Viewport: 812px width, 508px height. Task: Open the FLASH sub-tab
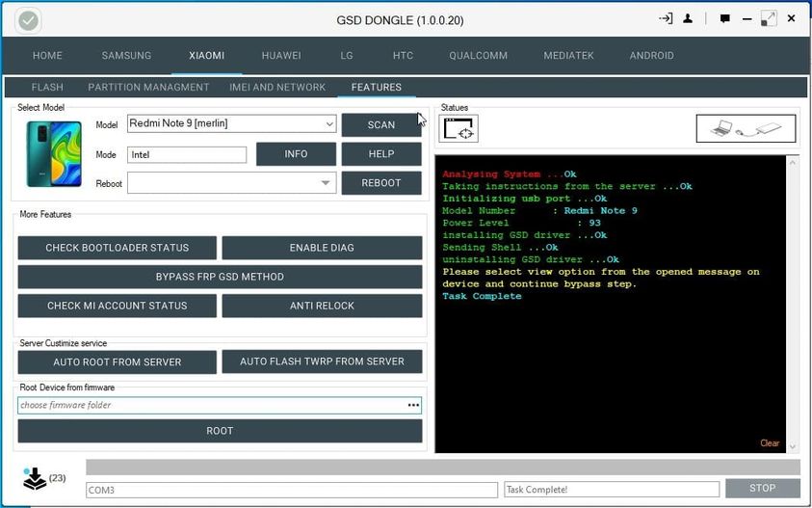47,87
